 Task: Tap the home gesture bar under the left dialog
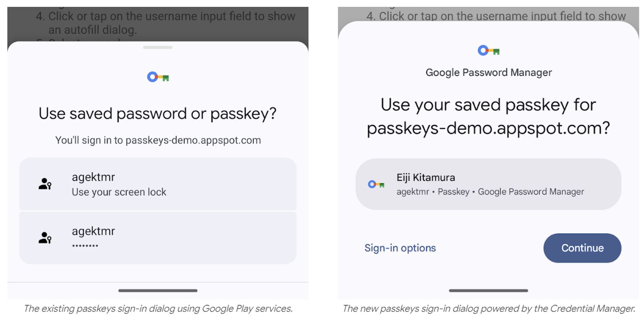pos(158,291)
